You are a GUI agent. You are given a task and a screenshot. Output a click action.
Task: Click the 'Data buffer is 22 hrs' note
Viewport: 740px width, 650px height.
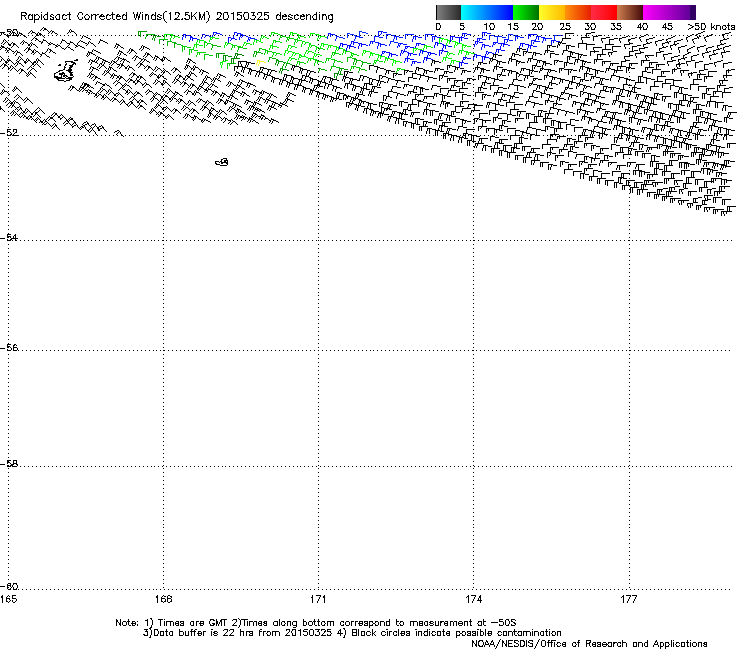click(238, 633)
